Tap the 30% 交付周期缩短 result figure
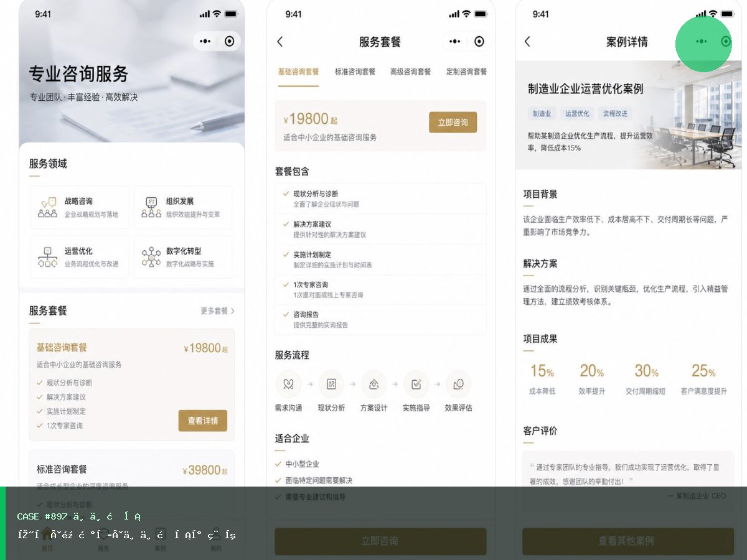Screen dimensions: 747x560 pos(646,379)
